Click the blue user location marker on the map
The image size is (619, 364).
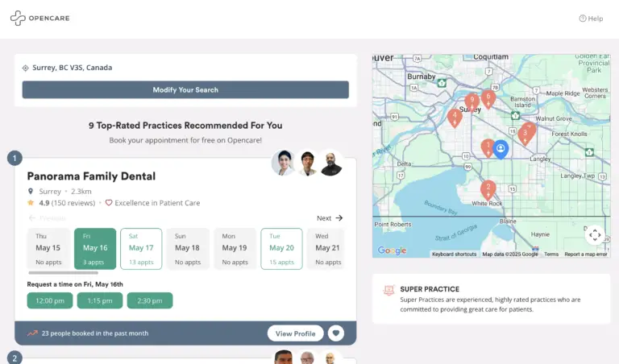click(x=501, y=150)
